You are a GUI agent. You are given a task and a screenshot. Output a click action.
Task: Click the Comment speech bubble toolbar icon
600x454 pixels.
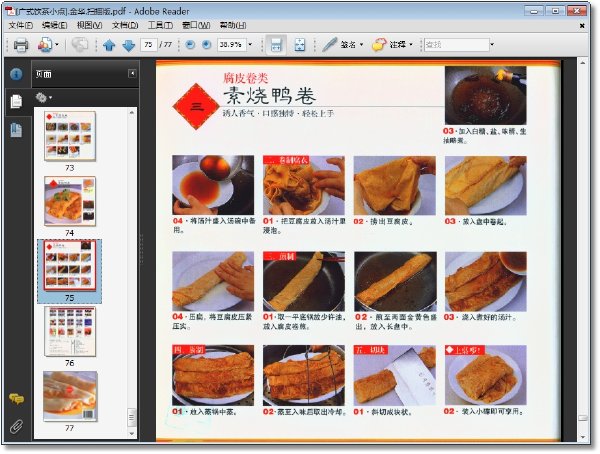pyautogui.click(x=379, y=44)
